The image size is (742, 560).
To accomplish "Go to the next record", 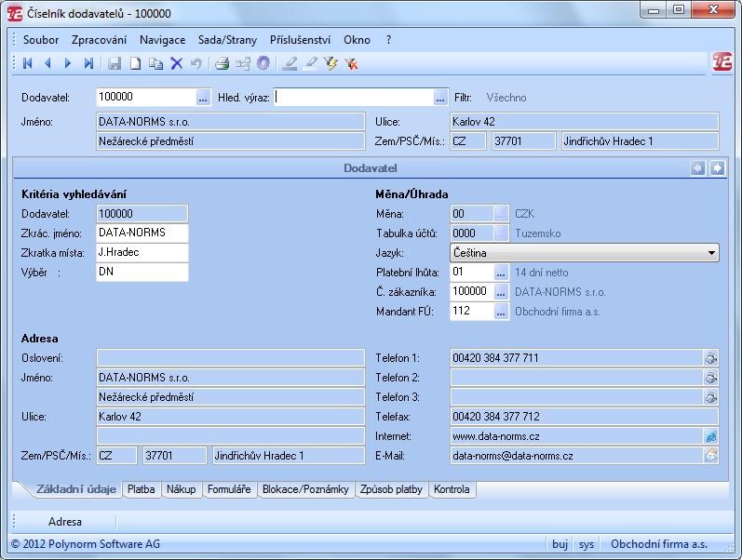I will point(68,63).
